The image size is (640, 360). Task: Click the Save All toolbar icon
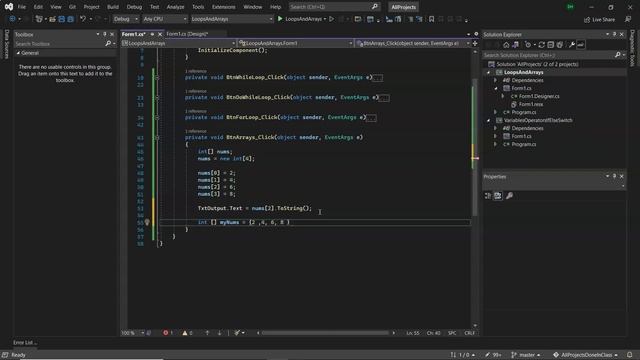point(71,19)
